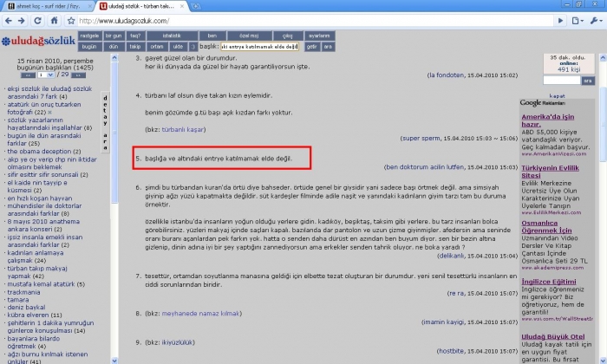Click the 'ukte' nav button
Viewport: 607px width, 364px height.
click(178, 47)
